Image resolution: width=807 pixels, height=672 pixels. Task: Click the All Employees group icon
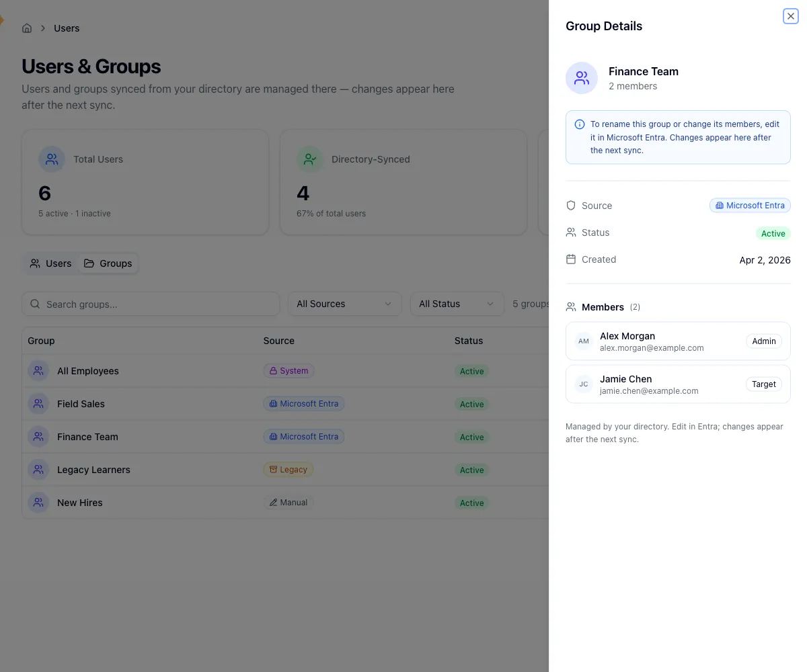click(38, 371)
